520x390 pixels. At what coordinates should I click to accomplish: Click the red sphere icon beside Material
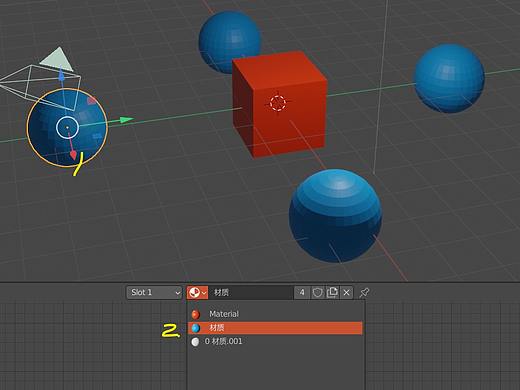coord(195,314)
